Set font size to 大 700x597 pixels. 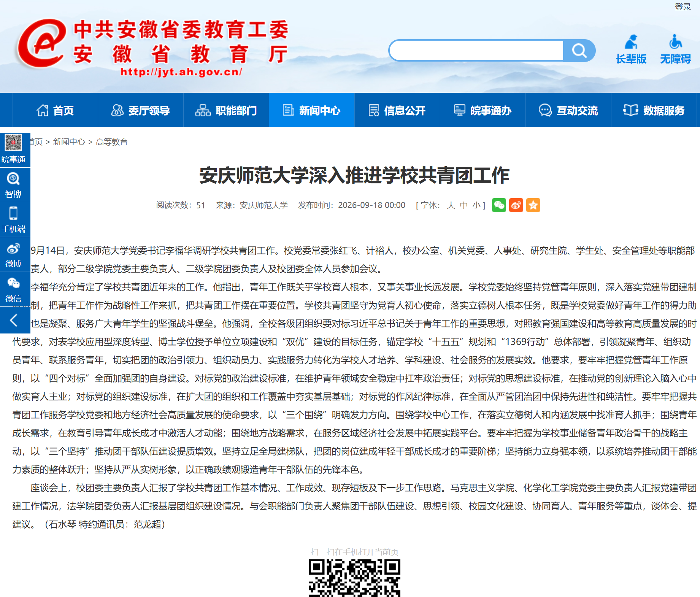coord(451,205)
